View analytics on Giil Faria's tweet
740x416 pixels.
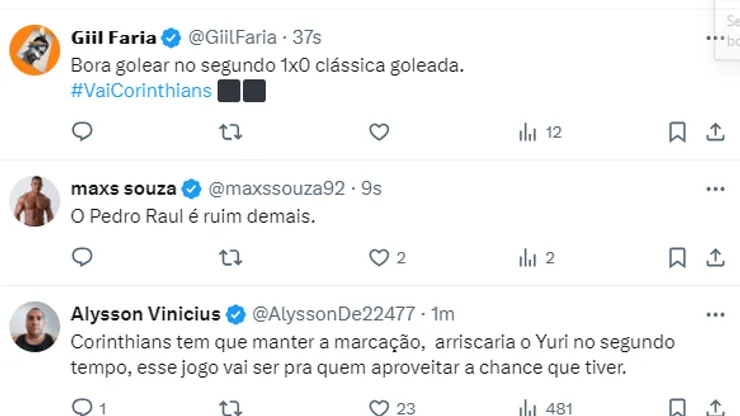(x=540, y=132)
